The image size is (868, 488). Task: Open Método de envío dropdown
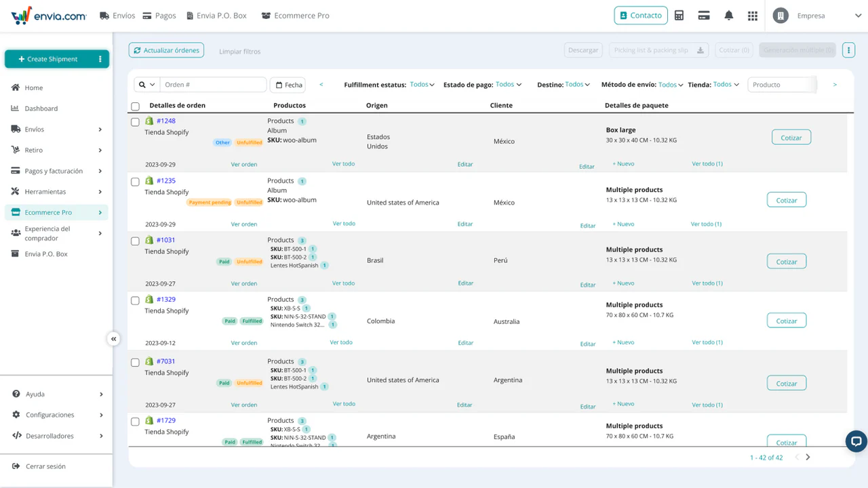[671, 85]
